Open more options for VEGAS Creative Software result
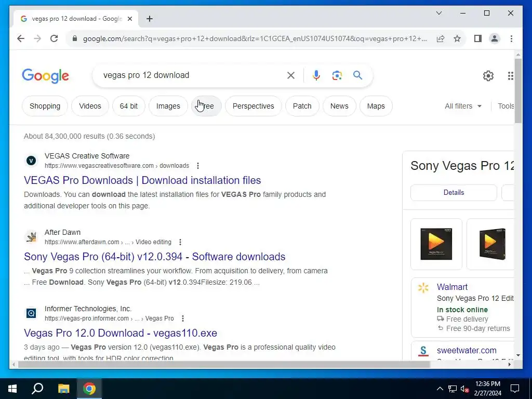 coord(198,166)
